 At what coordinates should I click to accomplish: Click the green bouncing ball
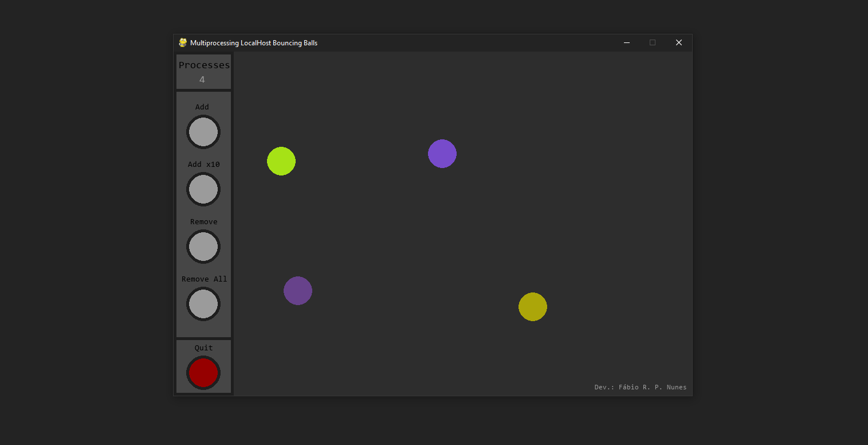pos(281,161)
